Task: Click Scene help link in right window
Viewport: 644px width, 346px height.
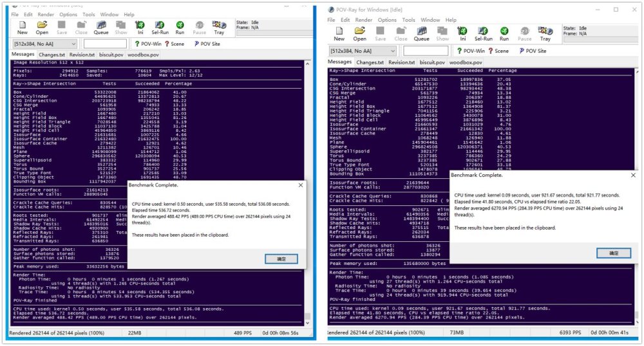Action: click(x=498, y=51)
